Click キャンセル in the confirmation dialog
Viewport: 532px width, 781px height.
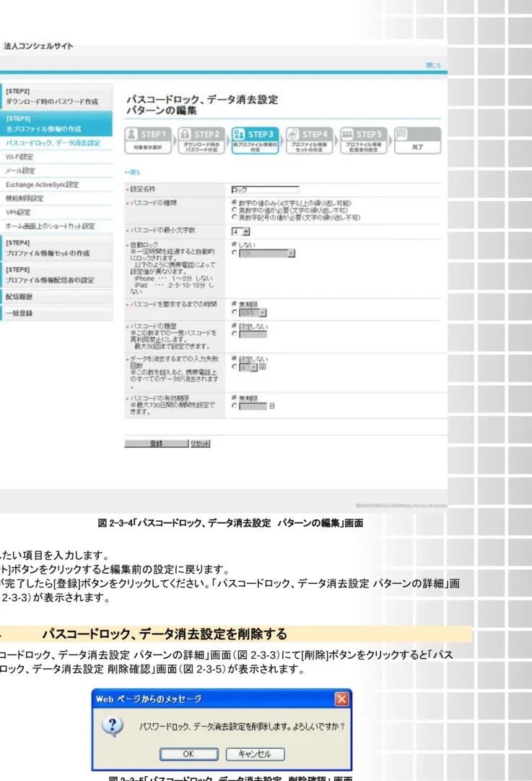tap(255, 754)
